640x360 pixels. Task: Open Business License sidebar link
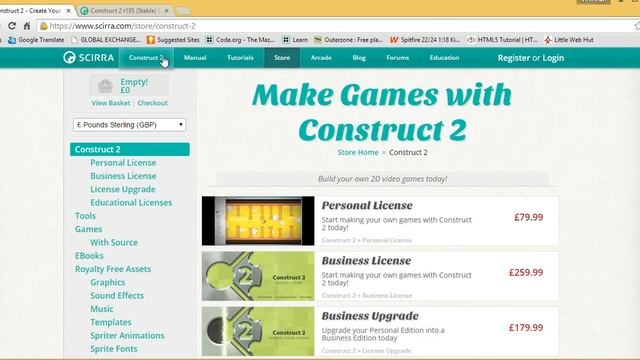point(123,176)
